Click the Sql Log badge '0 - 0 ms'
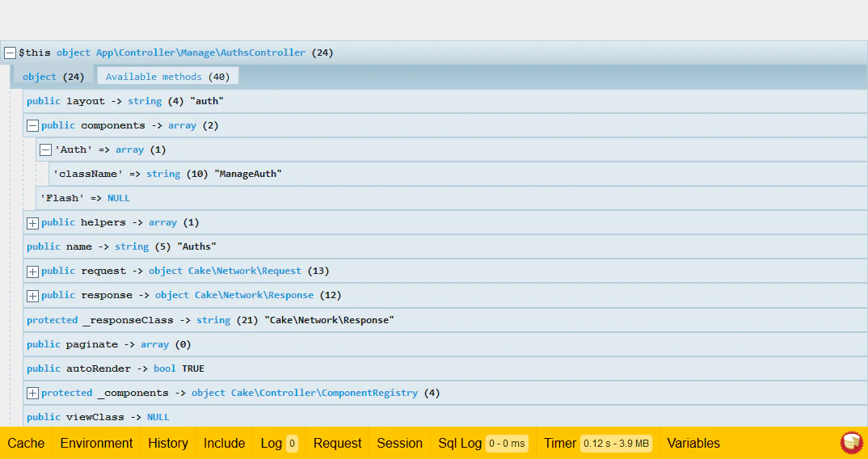The height and width of the screenshot is (459, 868). click(x=507, y=444)
